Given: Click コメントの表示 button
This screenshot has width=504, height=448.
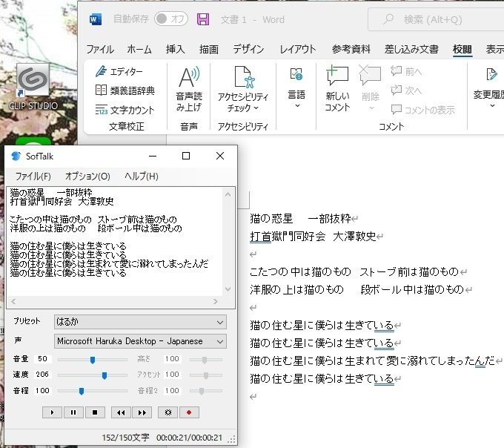Looking at the screenshot, I should pos(423,110).
